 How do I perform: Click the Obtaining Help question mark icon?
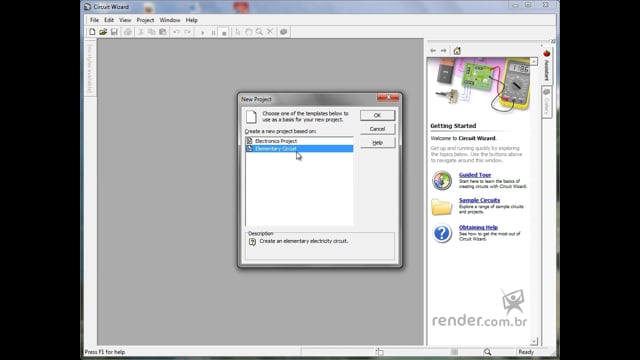442,233
